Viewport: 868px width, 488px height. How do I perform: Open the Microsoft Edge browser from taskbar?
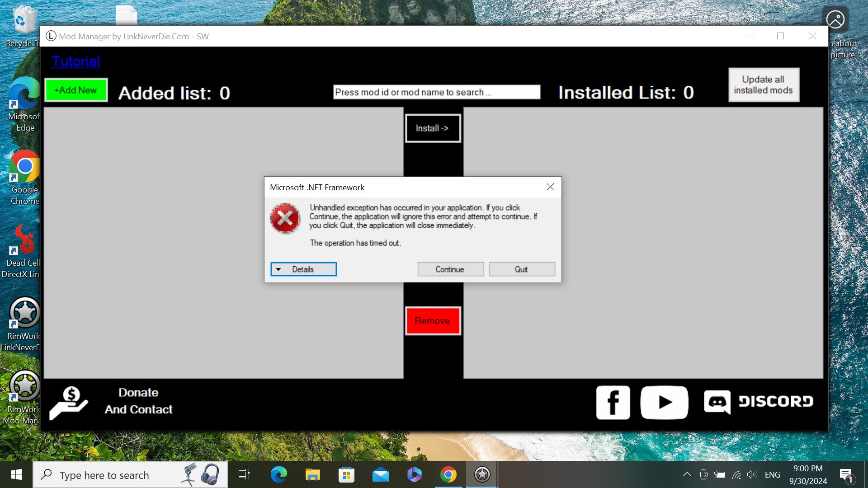coord(278,475)
